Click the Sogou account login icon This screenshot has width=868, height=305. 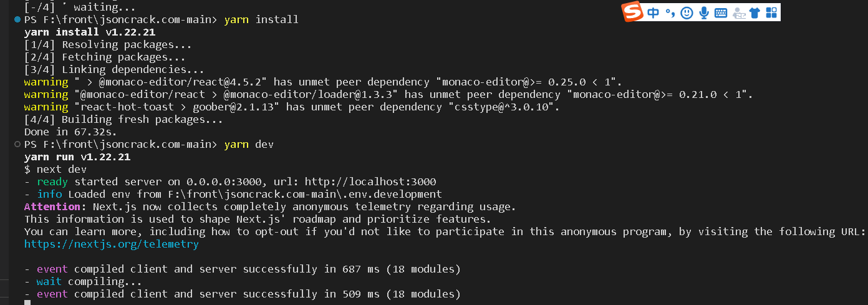point(739,12)
